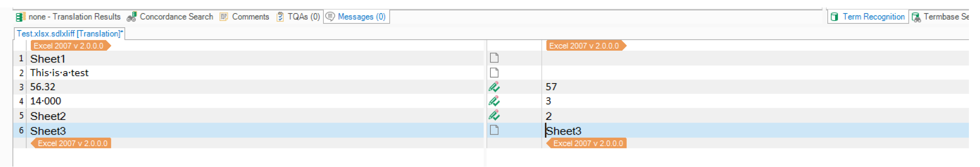Open the Test.xlsx.sdlxliff document tab
980x167 pixels.
(69, 34)
